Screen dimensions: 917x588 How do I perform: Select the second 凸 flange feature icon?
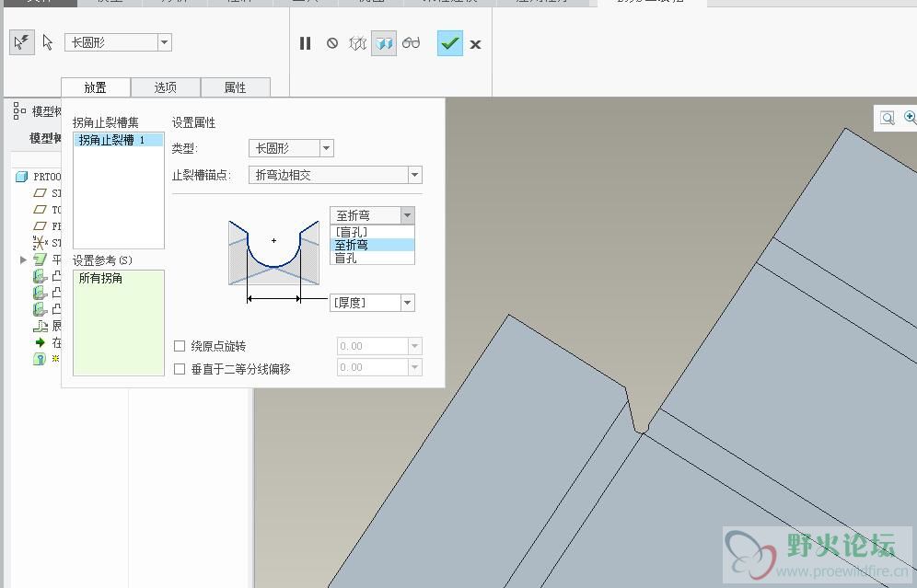40,293
